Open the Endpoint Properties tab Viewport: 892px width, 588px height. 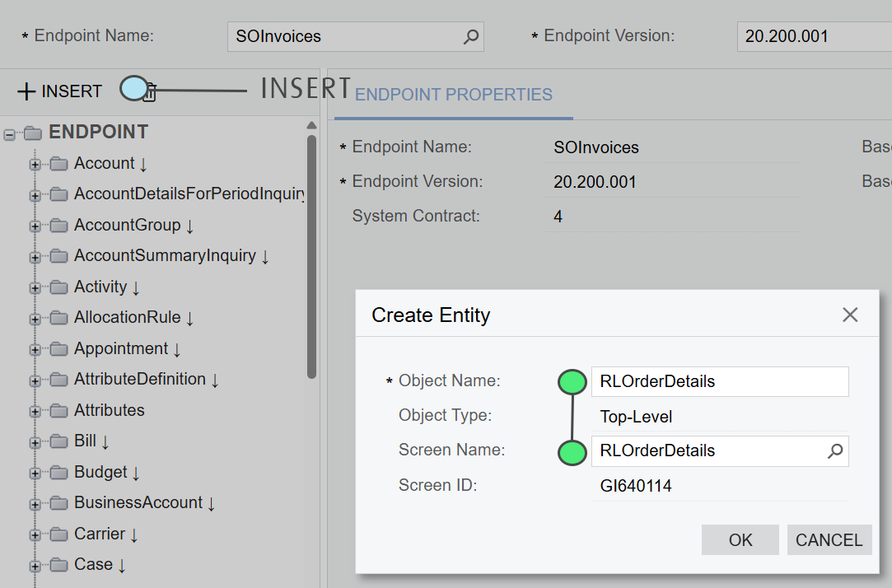(454, 95)
